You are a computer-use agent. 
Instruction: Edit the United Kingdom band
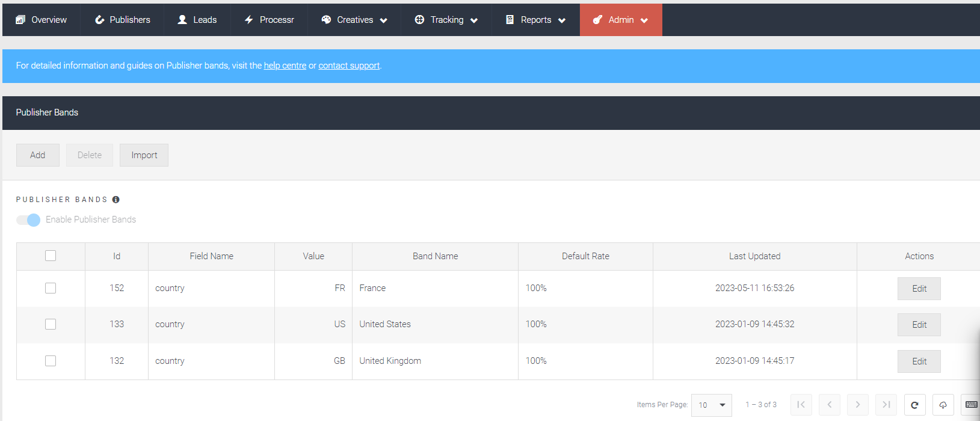click(x=919, y=361)
